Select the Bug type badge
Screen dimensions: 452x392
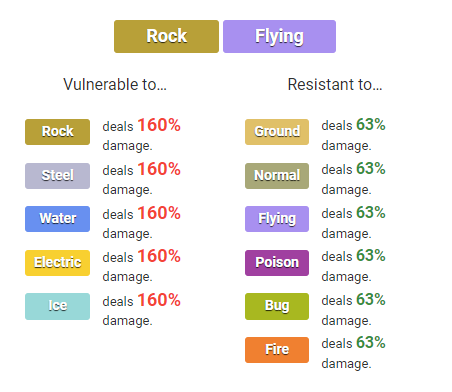click(277, 306)
